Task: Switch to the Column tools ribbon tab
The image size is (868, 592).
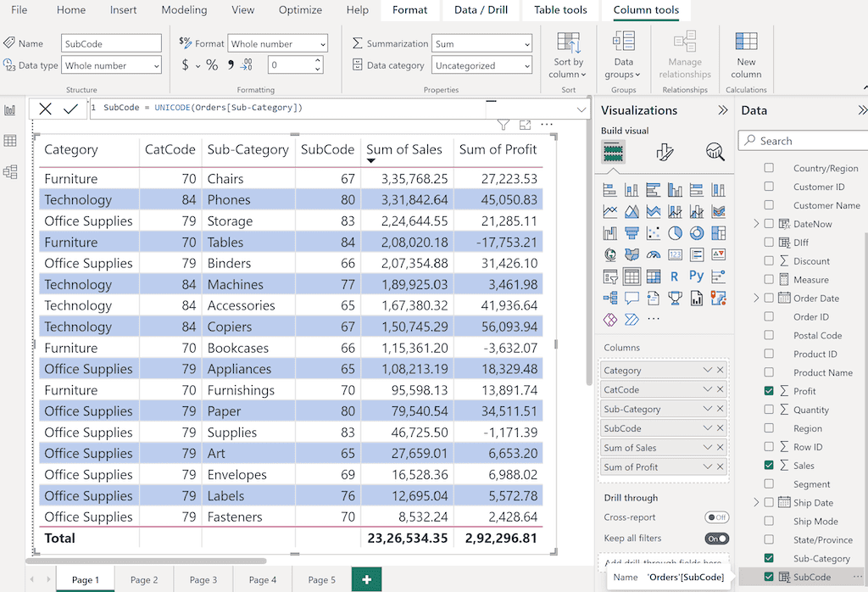Action: pyautogui.click(x=646, y=10)
